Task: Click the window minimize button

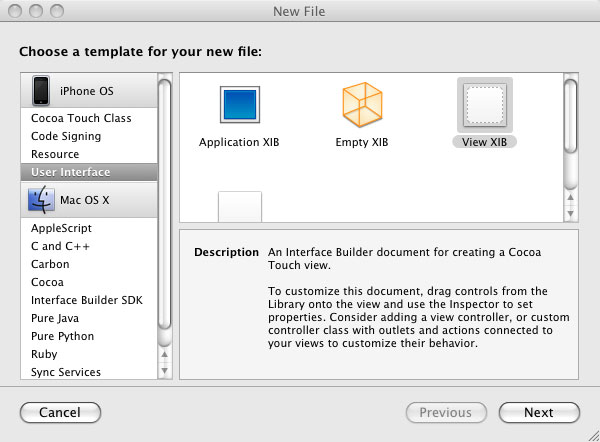Action: point(36,11)
